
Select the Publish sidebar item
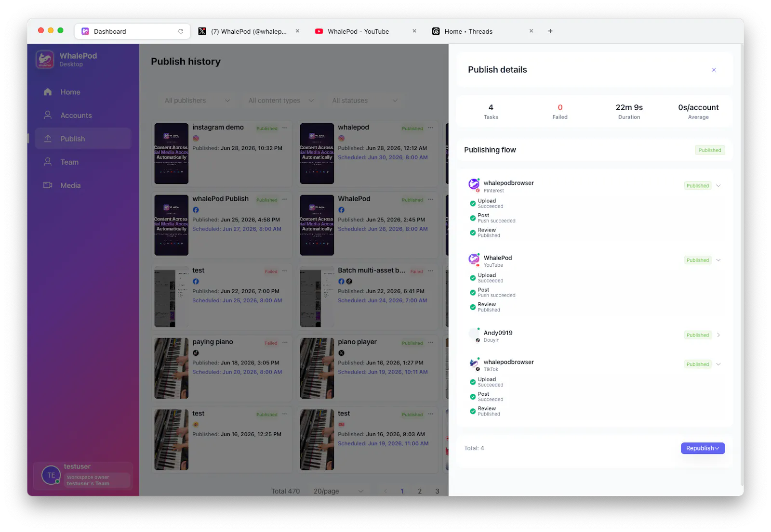(83, 139)
